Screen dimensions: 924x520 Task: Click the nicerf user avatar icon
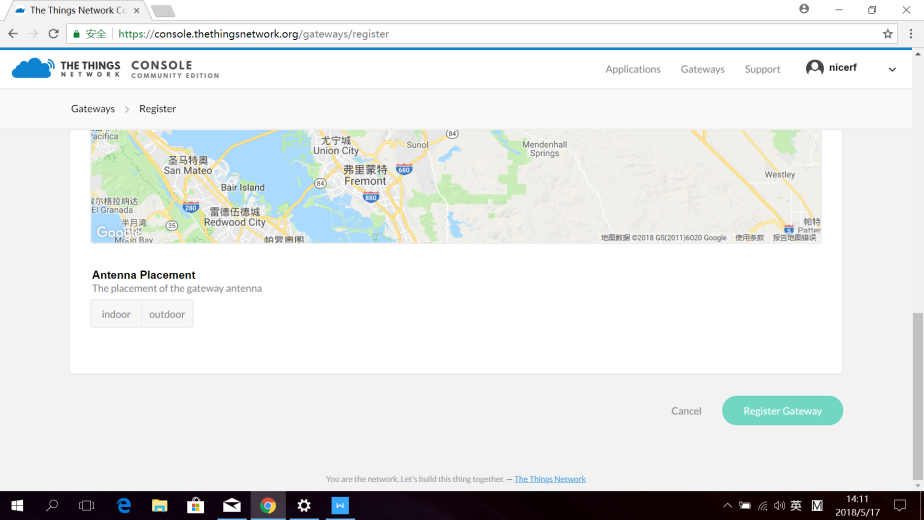(815, 68)
